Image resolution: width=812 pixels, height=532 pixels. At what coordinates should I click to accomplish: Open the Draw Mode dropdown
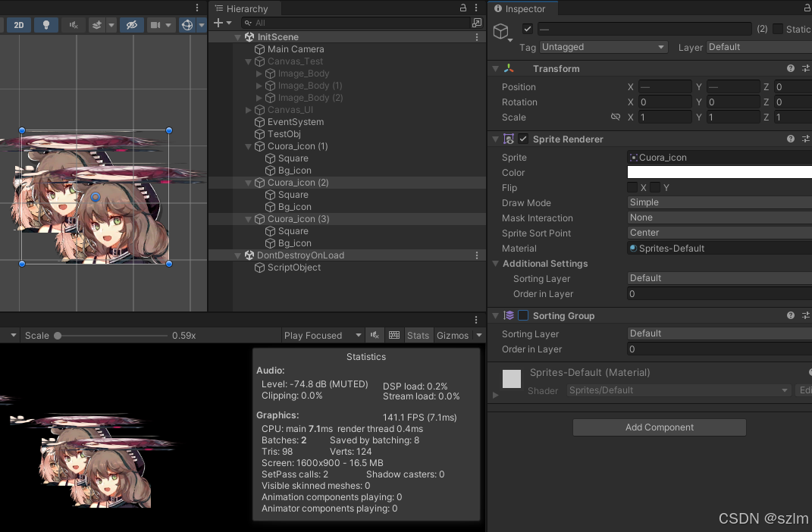click(720, 202)
